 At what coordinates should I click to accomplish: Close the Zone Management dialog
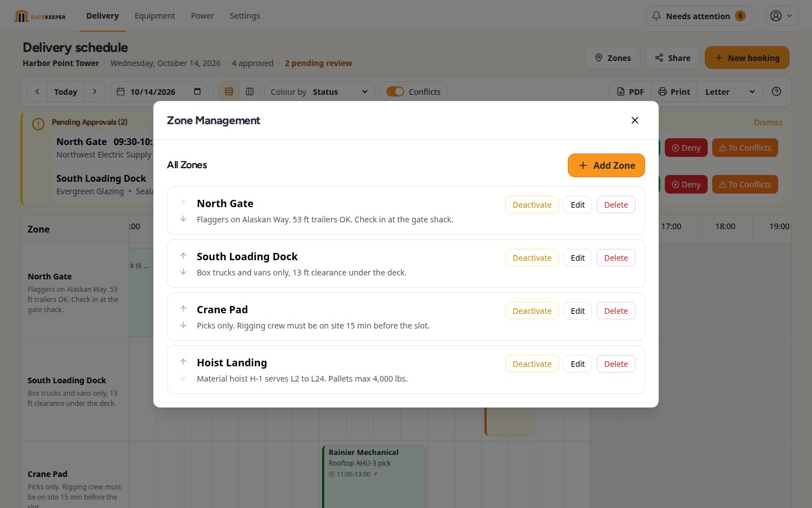(x=635, y=120)
